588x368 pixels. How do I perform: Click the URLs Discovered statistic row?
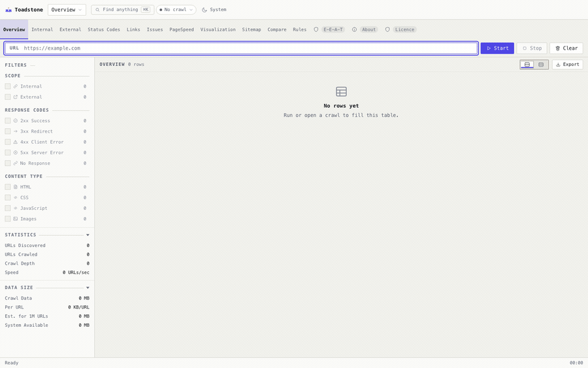coord(47,245)
